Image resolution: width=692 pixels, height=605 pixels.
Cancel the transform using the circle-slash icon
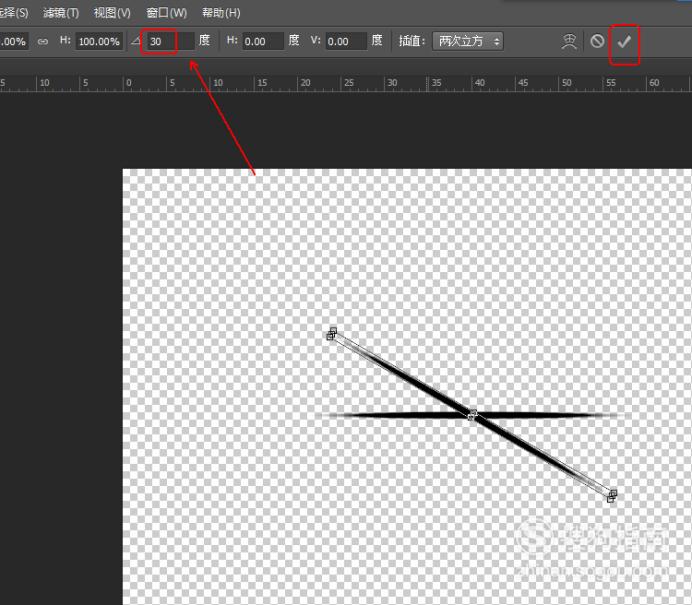597,41
